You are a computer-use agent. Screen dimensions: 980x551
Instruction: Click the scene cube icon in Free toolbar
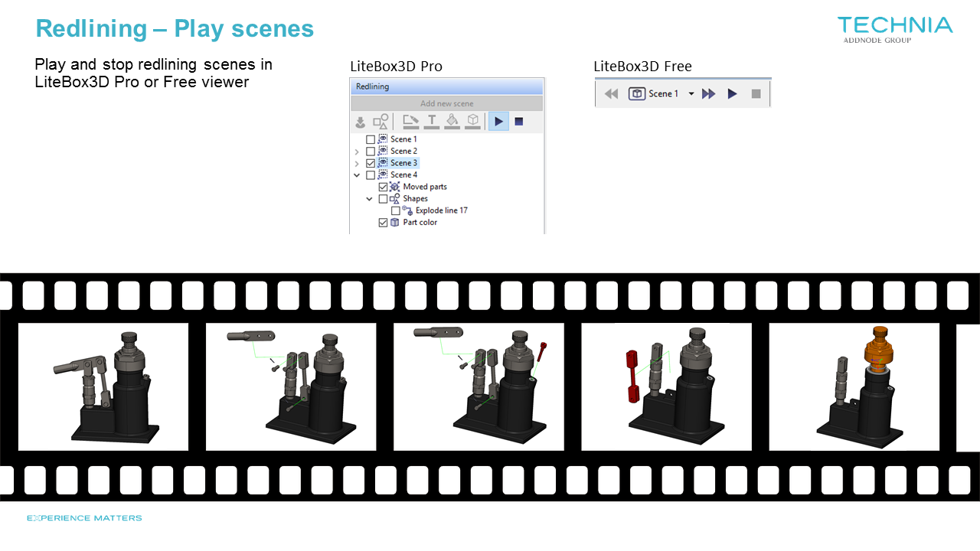point(637,94)
